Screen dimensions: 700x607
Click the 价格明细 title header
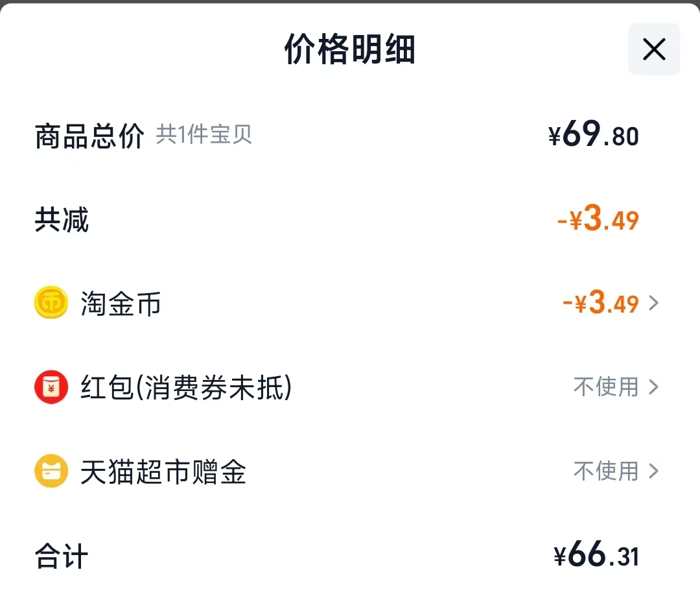[x=349, y=50]
